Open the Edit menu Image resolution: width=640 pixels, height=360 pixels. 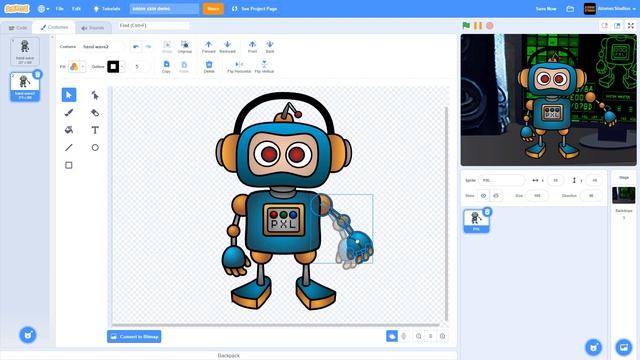(x=76, y=9)
